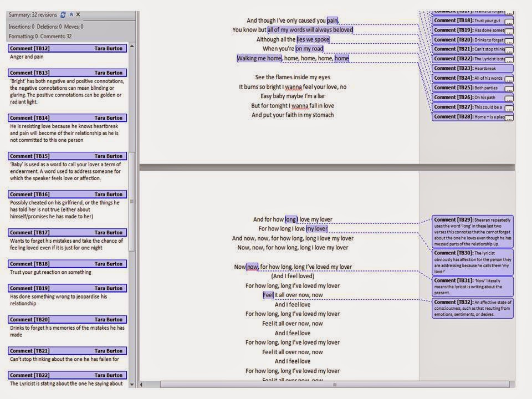Screen dimensions: 532x399
Task: Open the TB29 comment balloon about 'long'
Action: (472, 232)
